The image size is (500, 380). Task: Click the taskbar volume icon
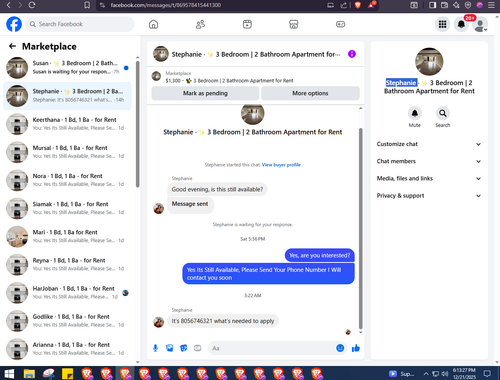click(x=445, y=374)
